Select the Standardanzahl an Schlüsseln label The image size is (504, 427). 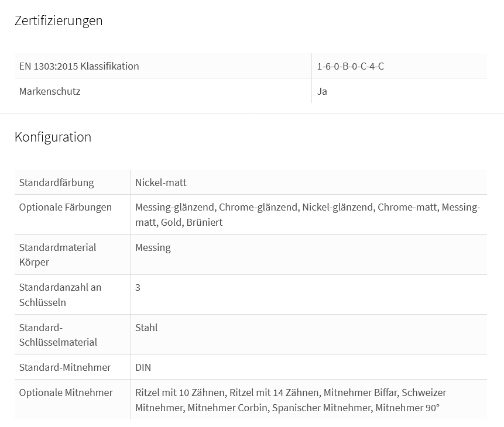(60, 295)
